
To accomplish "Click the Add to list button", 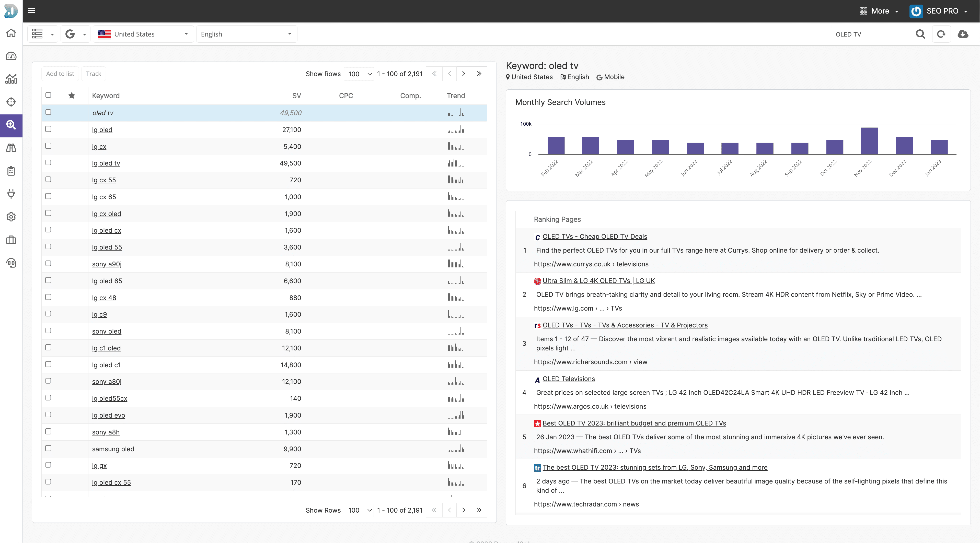I will (60, 74).
